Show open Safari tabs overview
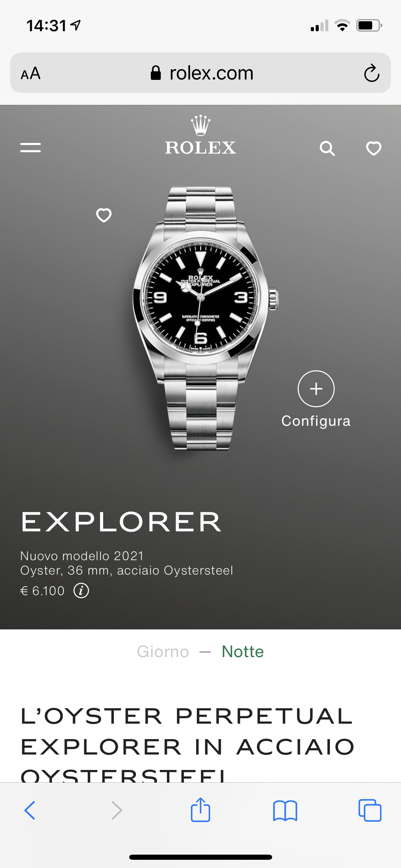401x868 pixels. [x=370, y=810]
